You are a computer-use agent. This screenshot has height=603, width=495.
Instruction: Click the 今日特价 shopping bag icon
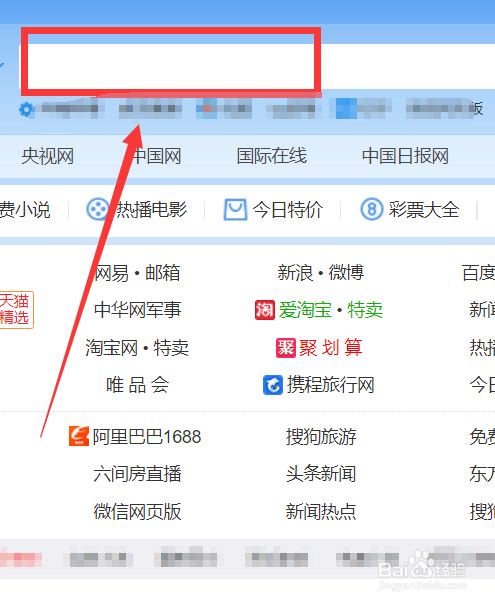235,210
